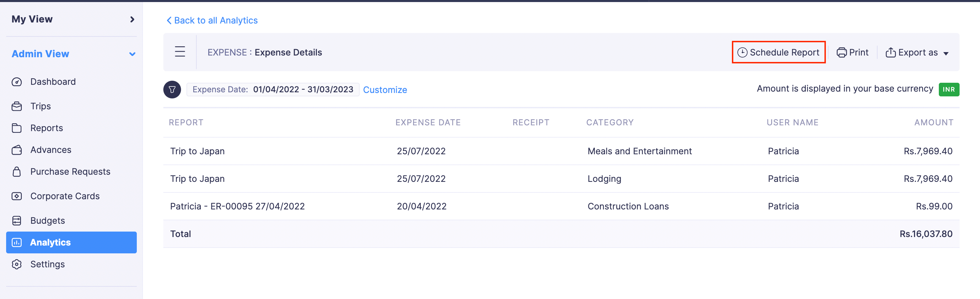Image resolution: width=980 pixels, height=299 pixels.
Task: Open the hamburger menu icon
Action: 180,52
